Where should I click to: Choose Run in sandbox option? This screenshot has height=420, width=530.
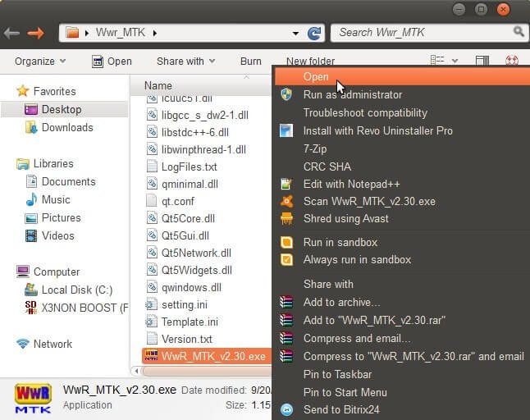click(x=340, y=242)
